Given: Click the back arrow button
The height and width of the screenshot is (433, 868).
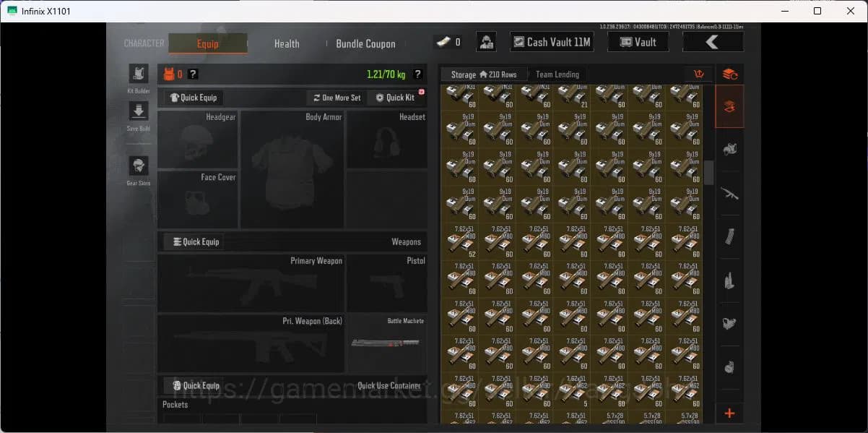Looking at the screenshot, I should pos(713,42).
